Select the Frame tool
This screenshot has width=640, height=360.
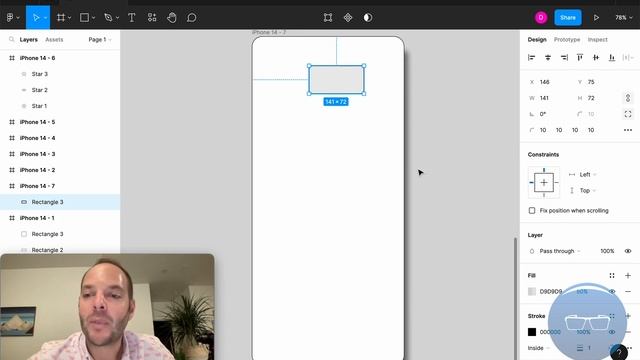click(61, 18)
